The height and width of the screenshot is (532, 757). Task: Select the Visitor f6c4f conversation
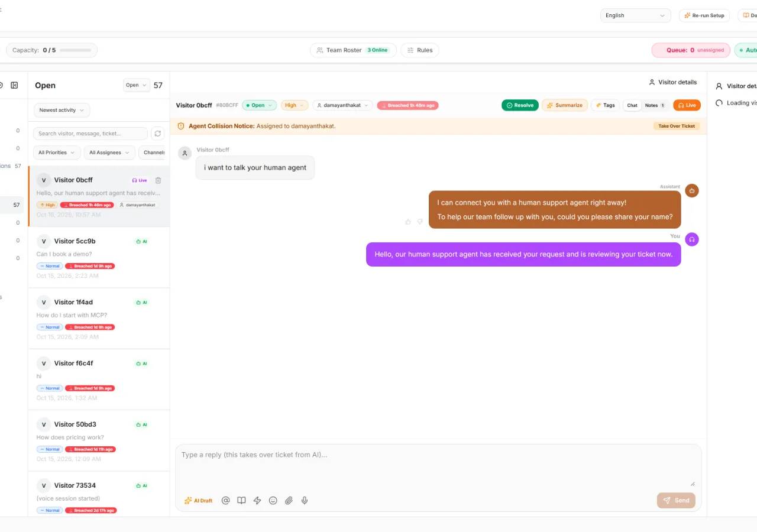99,380
